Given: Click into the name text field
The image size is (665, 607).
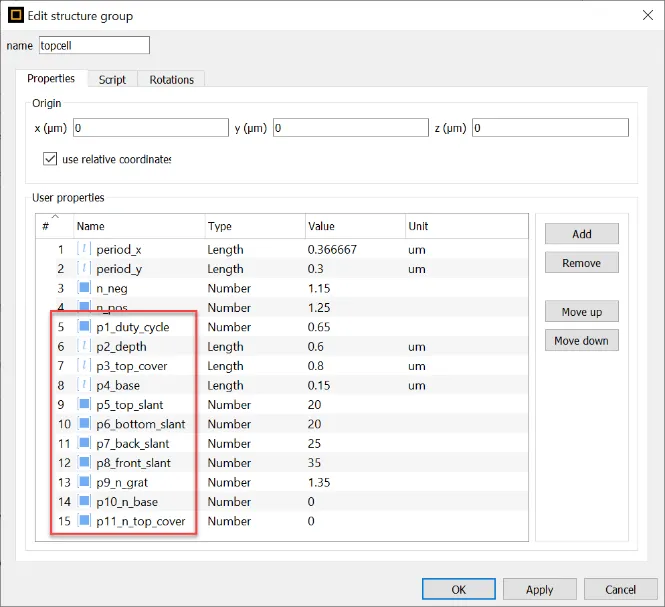Looking at the screenshot, I should pos(93,45).
